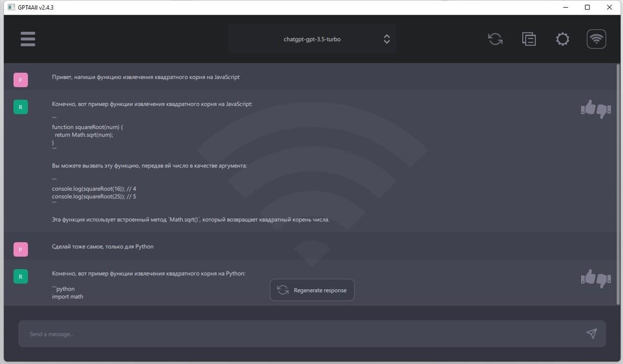
Task: Click the line 'return Math.sqrt(num);'
Action: tap(84, 135)
